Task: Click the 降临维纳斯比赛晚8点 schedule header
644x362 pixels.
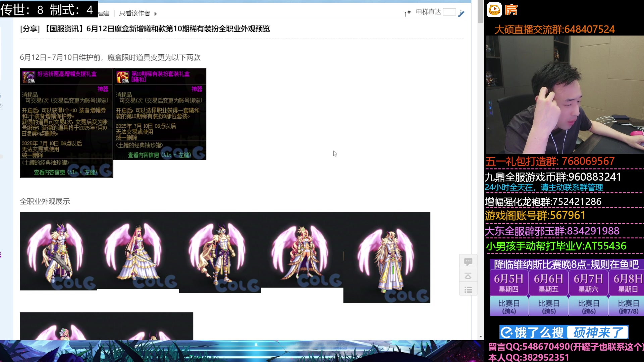Action: pos(567,264)
